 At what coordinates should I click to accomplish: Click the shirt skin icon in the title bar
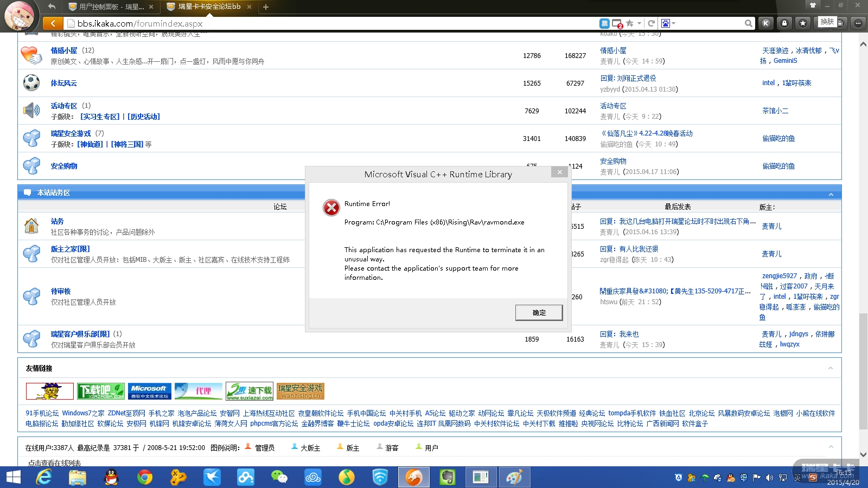point(813,5)
